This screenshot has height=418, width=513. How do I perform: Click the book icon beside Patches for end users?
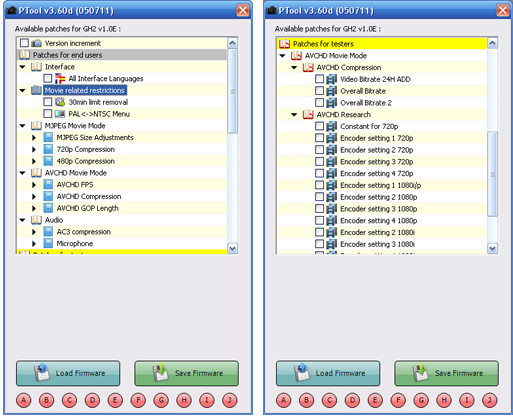(24, 55)
